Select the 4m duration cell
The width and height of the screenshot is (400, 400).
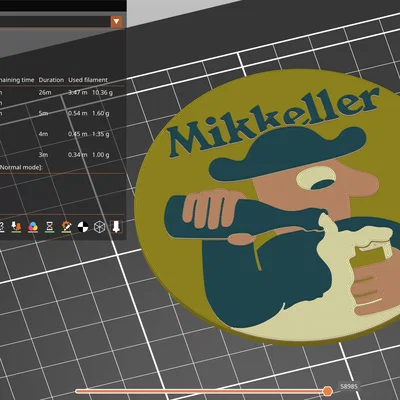[x=43, y=134]
